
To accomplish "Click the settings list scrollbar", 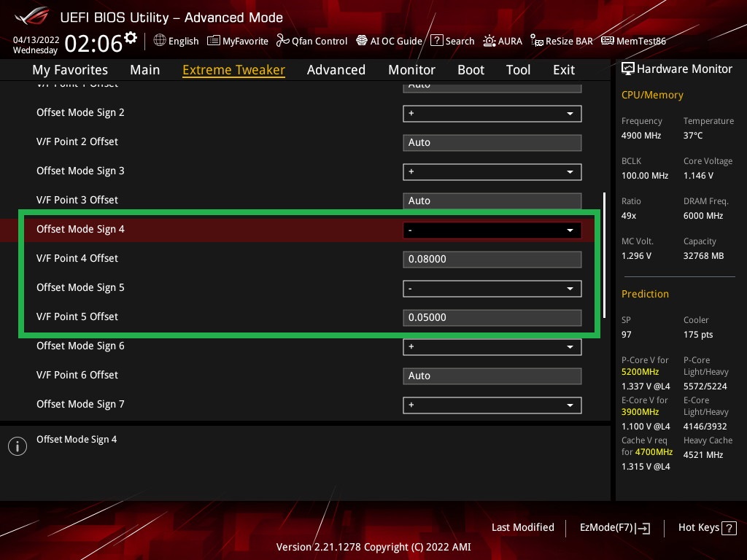I will click(x=604, y=254).
